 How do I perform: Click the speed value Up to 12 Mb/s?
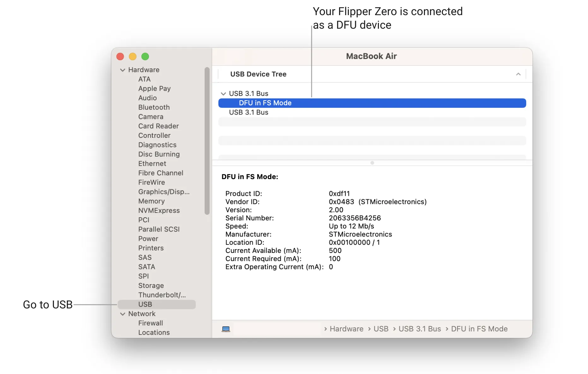351,226
